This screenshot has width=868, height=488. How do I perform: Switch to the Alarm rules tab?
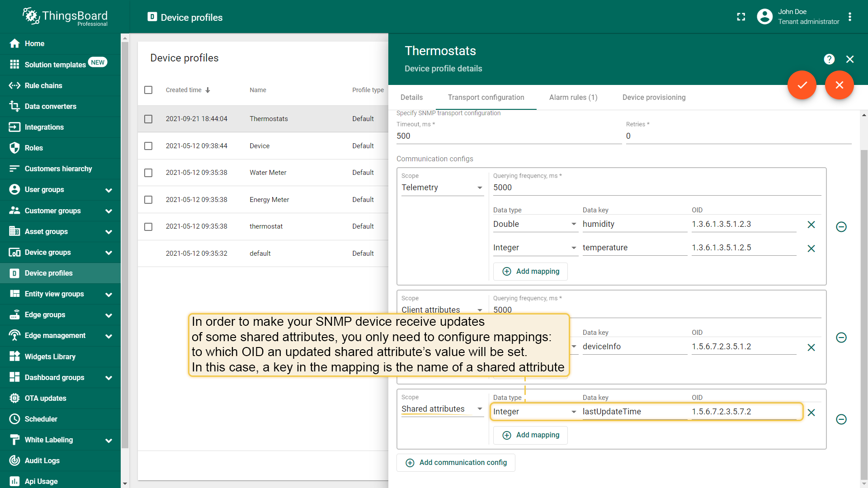coord(573,98)
